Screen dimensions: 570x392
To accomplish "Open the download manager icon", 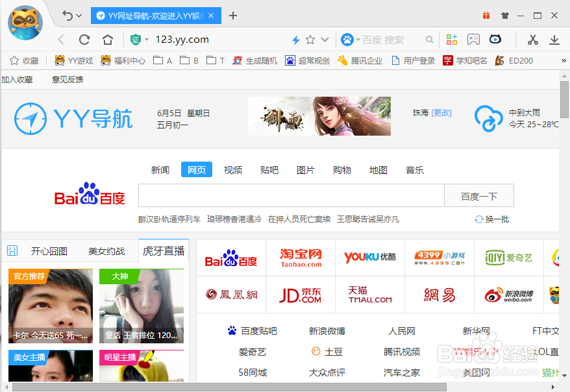I will tap(554, 40).
